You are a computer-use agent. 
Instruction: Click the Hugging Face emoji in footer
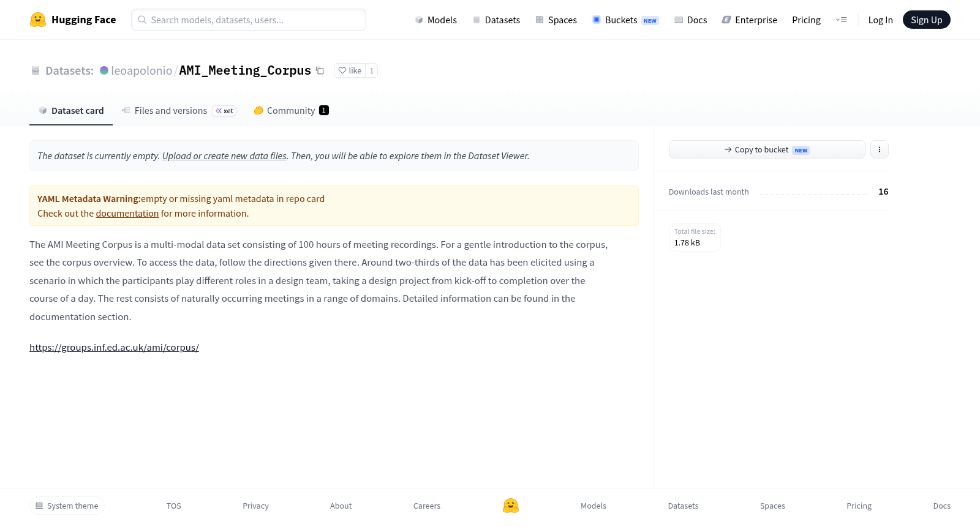pyautogui.click(x=511, y=506)
